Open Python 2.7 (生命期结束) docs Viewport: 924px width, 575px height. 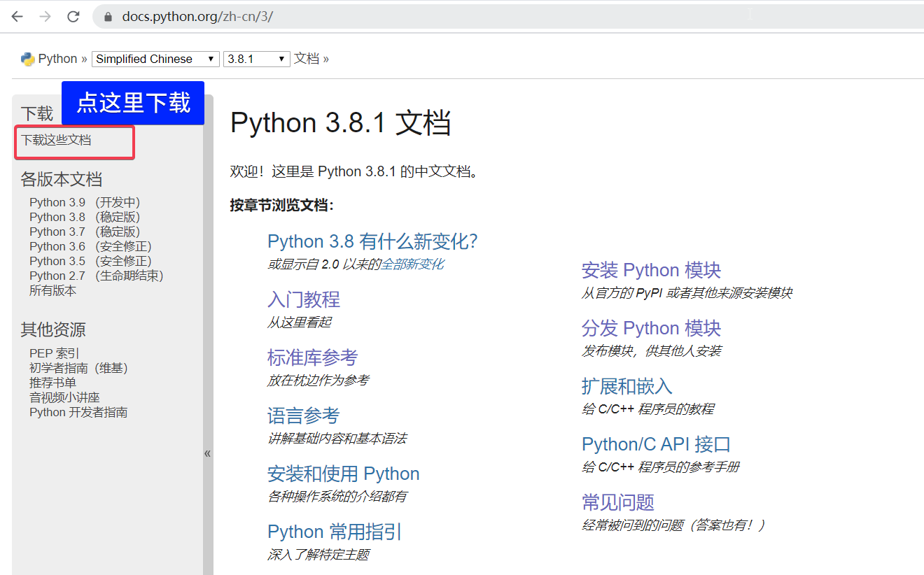pyautogui.click(x=97, y=276)
